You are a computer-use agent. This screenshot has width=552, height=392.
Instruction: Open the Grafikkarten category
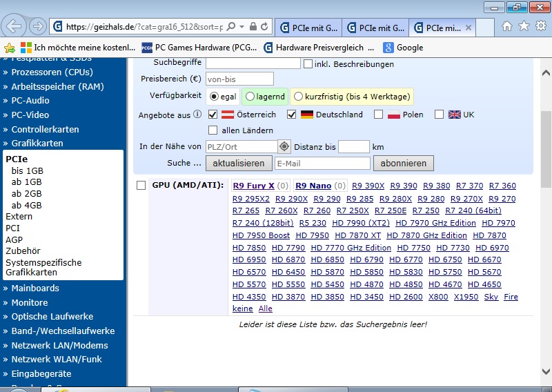pos(37,144)
